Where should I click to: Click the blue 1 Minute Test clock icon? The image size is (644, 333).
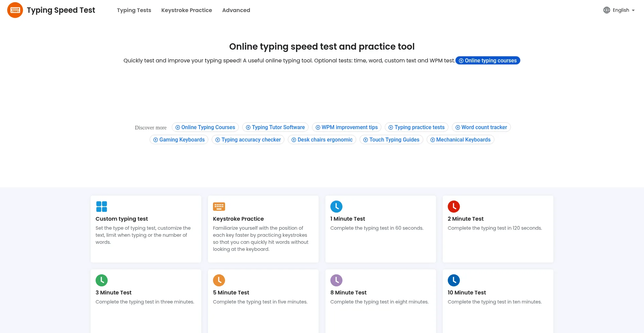pyautogui.click(x=336, y=207)
